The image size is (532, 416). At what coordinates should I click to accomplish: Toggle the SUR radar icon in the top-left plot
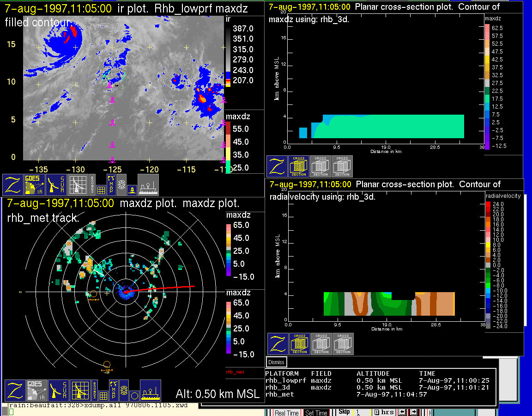coord(56,184)
